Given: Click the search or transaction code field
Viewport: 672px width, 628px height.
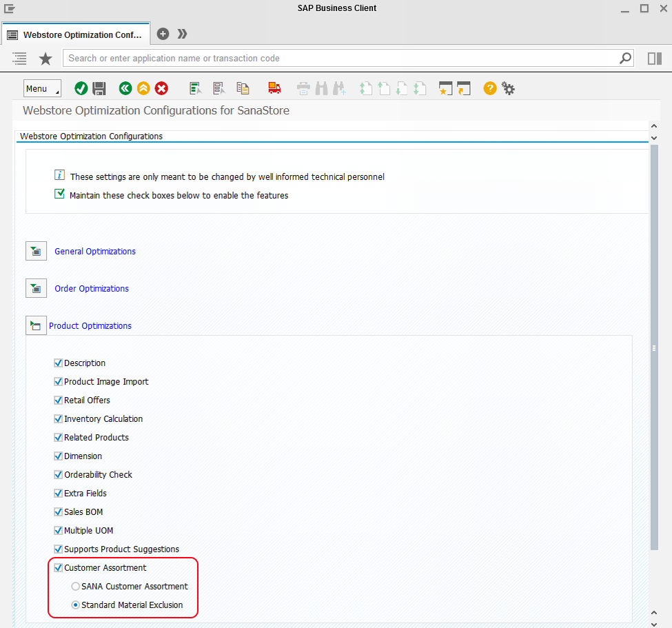Looking at the screenshot, I should click(x=340, y=59).
